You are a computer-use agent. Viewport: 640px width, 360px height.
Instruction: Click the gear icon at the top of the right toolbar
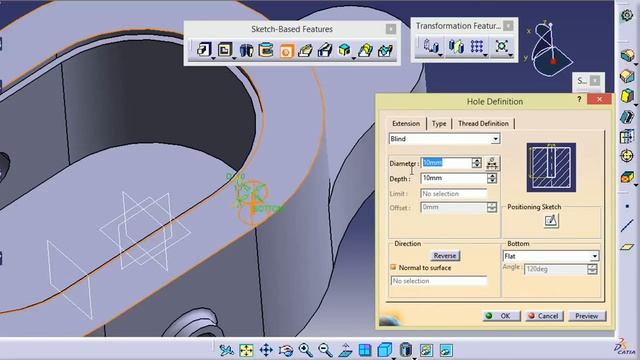(627, 16)
